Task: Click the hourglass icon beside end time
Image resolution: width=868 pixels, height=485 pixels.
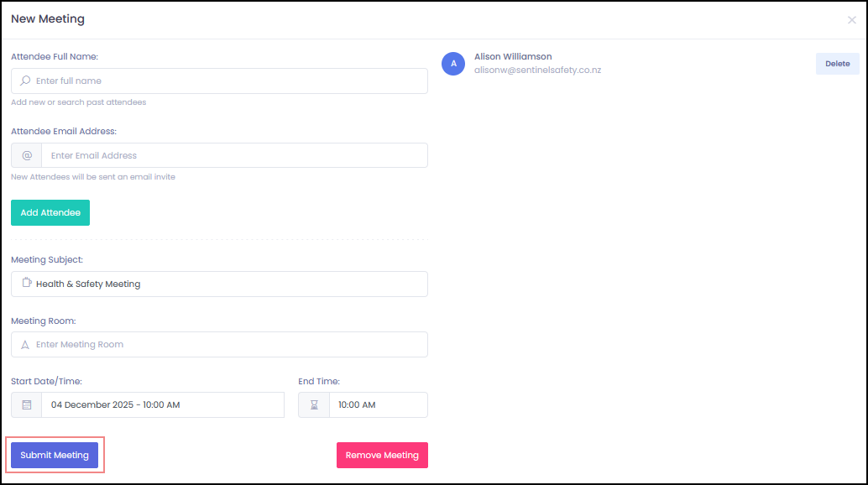Action: tap(314, 405)
